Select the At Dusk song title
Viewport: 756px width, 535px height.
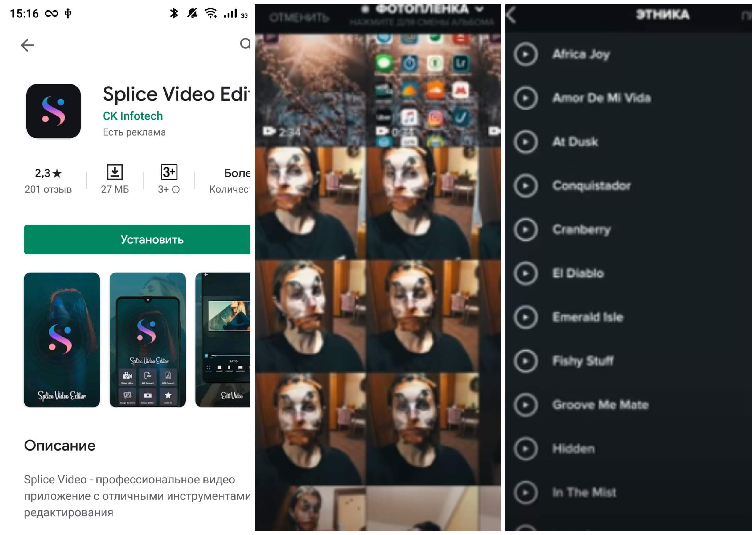click(575, 142)
